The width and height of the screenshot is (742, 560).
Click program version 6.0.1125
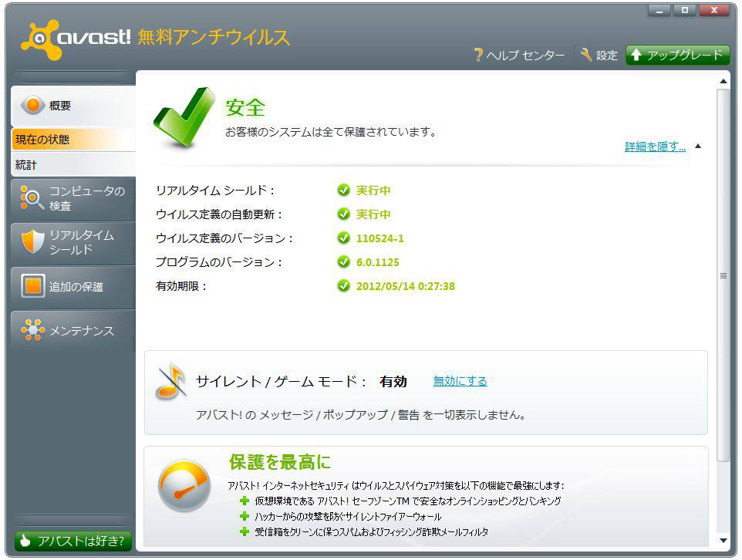pyautogui.click(x=378, y=262)
